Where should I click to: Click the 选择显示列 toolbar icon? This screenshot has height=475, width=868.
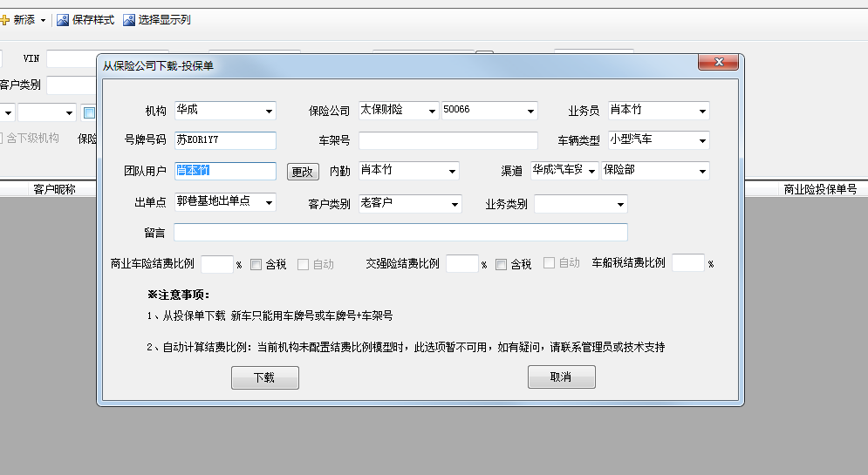coord(129,20)
